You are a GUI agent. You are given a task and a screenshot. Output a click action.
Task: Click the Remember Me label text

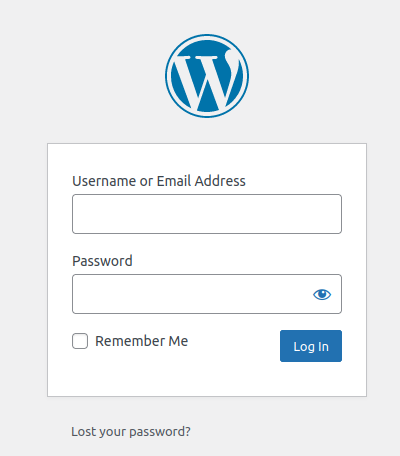tap(142, 341)
